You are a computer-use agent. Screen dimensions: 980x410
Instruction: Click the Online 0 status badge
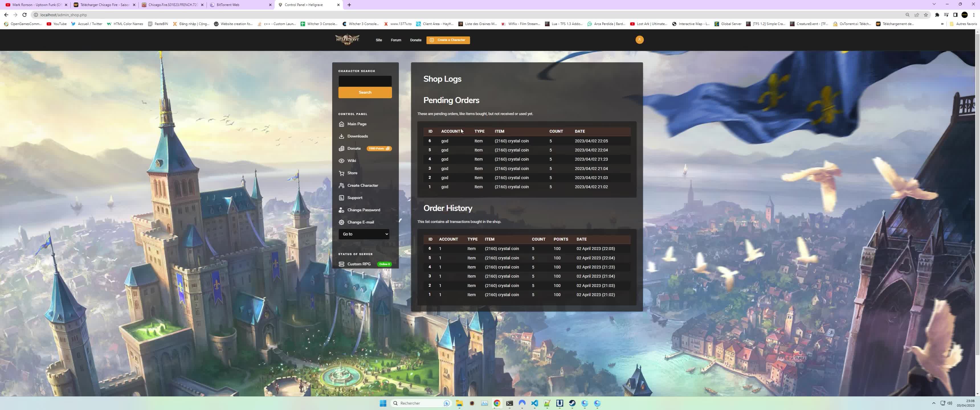(384, 264)
